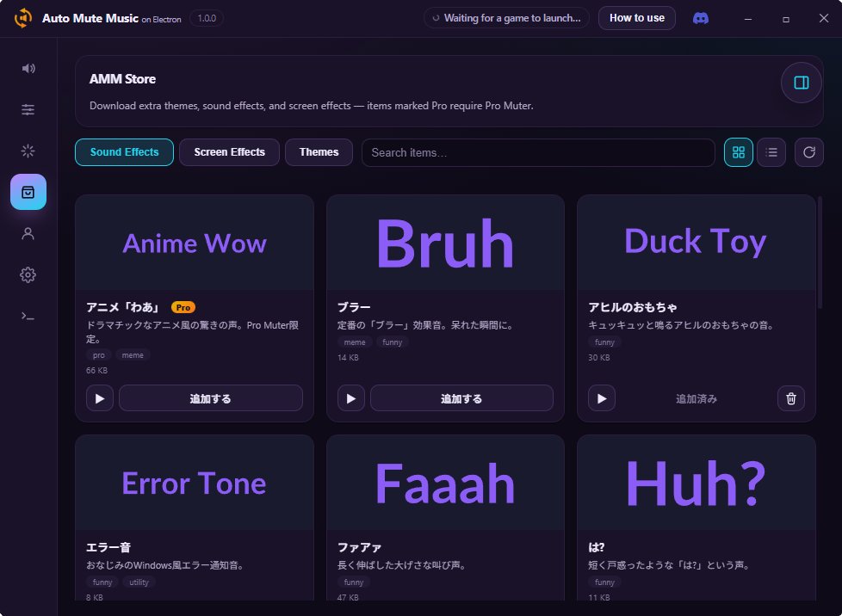Open the How to use guide
842x616 pixels.
click(x=637, y=18)
